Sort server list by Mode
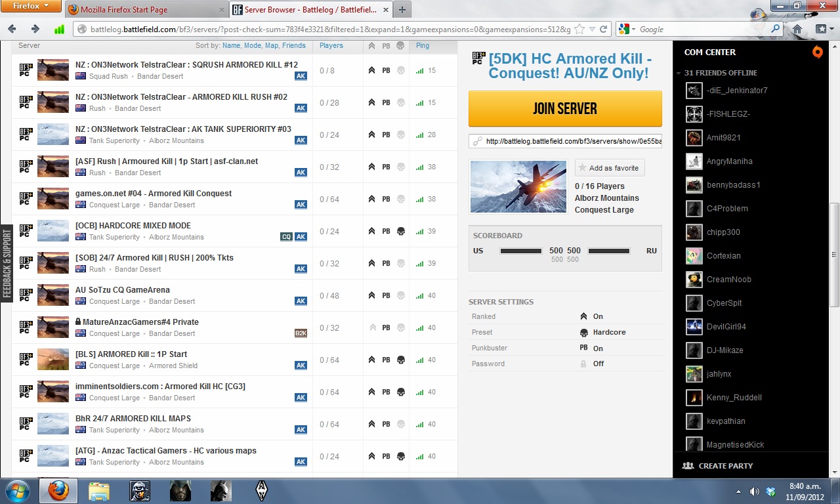 tap(252, 46)
